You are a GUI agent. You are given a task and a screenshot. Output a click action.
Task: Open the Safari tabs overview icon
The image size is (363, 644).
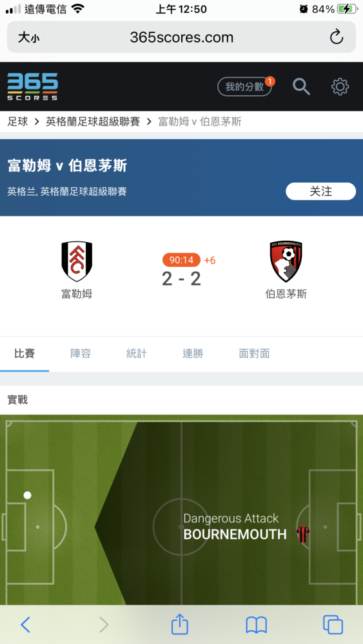click(x=333, y=625)
